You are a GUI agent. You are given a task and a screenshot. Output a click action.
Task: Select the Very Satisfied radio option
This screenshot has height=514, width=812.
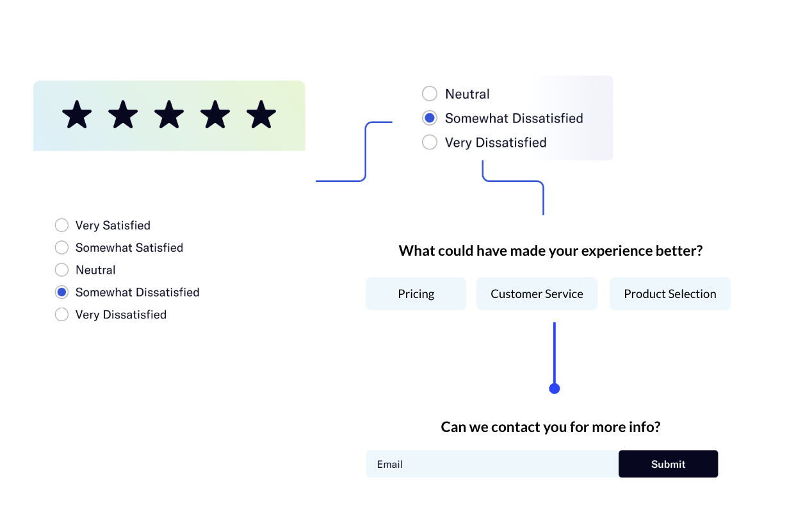pyautogui.click(x=61, y=225)
